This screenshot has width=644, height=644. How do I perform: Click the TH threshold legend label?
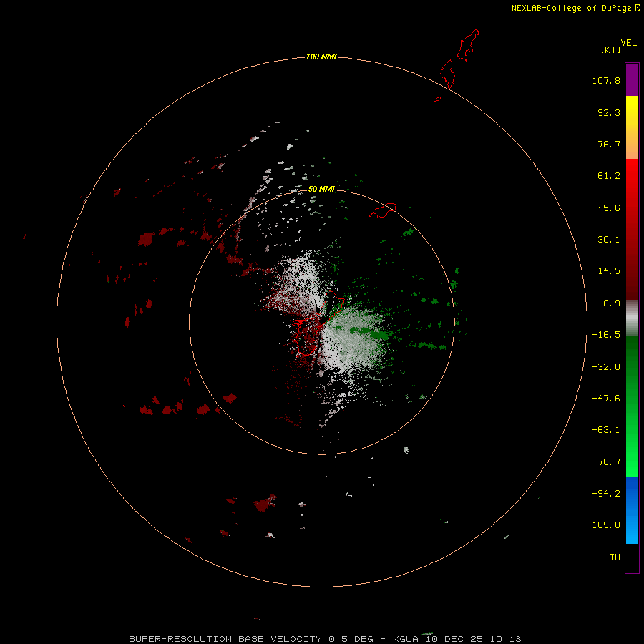[x=615, y=557]
